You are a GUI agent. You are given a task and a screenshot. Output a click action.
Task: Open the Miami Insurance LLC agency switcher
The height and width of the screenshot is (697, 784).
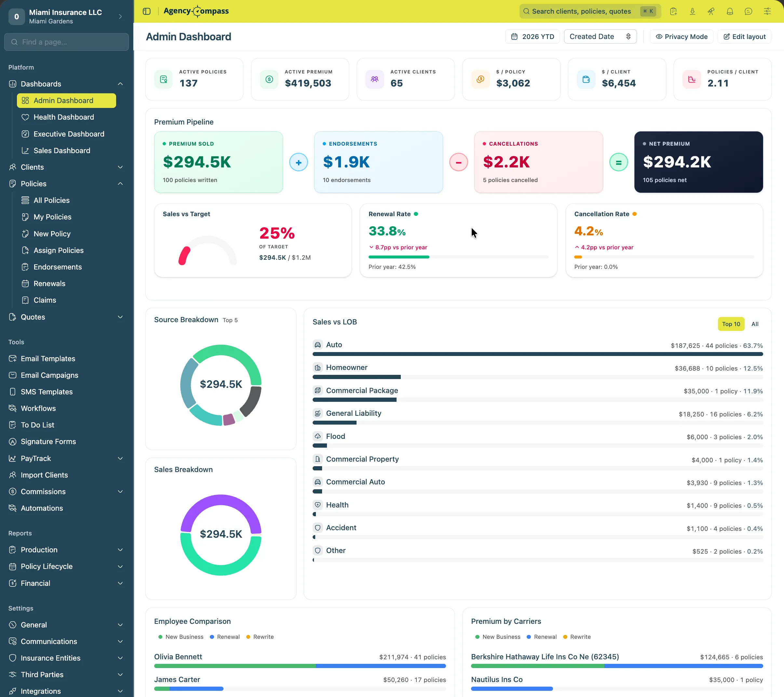click(x=67, y=17)
